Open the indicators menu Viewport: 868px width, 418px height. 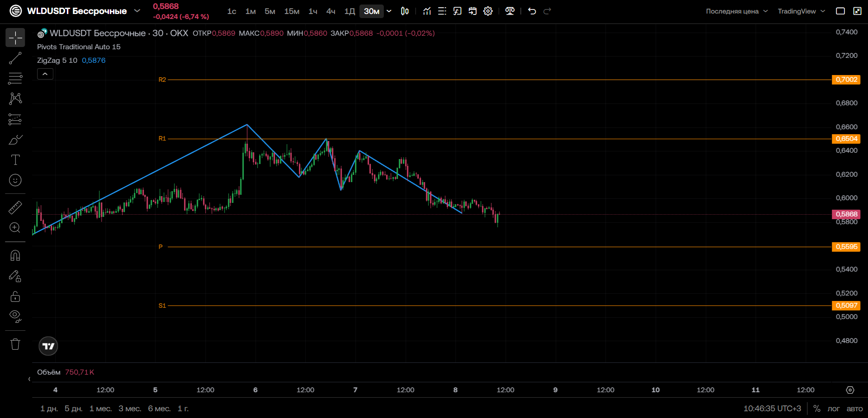click(x=427, y=11)
